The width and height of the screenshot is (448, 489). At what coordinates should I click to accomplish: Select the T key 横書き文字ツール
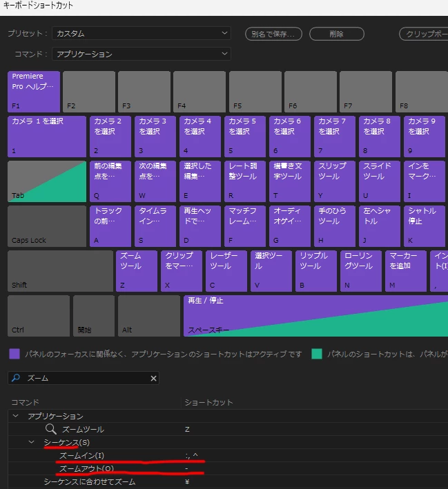290,181
